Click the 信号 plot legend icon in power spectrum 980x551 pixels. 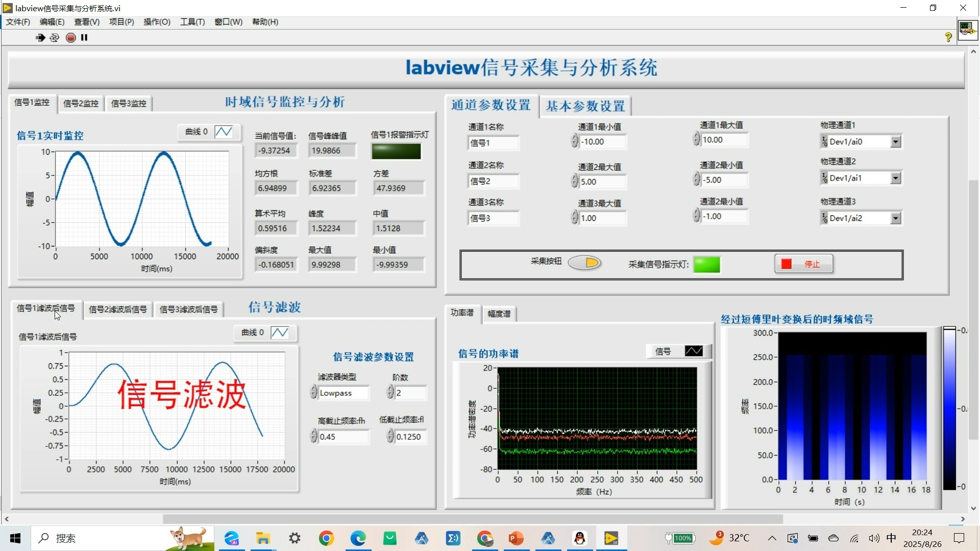pos(694,351)
